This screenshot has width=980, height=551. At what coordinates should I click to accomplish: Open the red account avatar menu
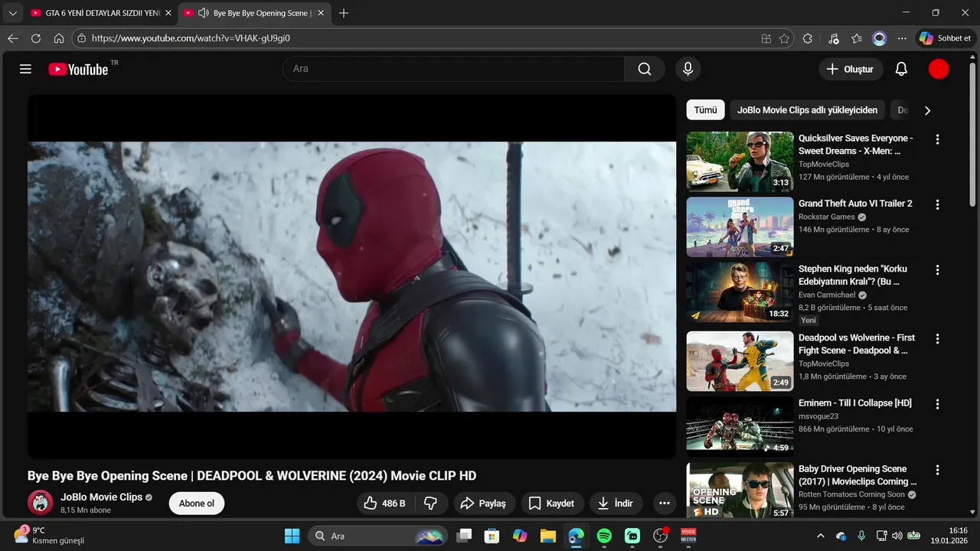tap(939, 69)
